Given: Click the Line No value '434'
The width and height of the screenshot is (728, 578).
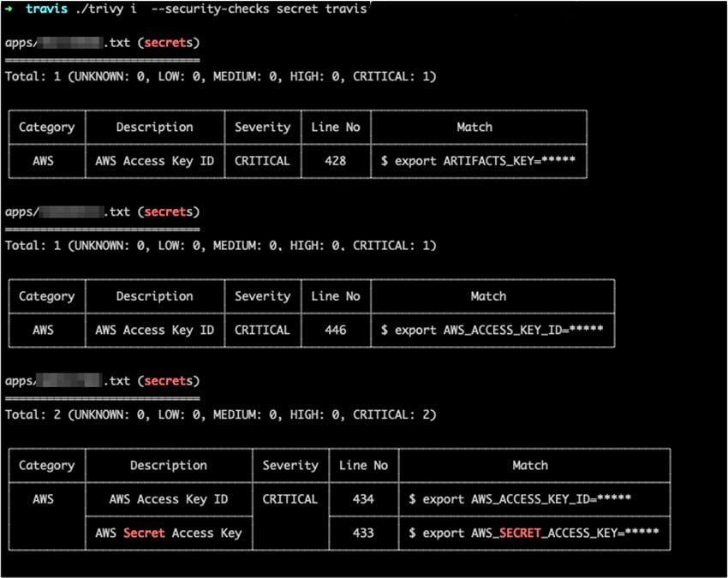Looking at the screenshot, I should 363,498.
